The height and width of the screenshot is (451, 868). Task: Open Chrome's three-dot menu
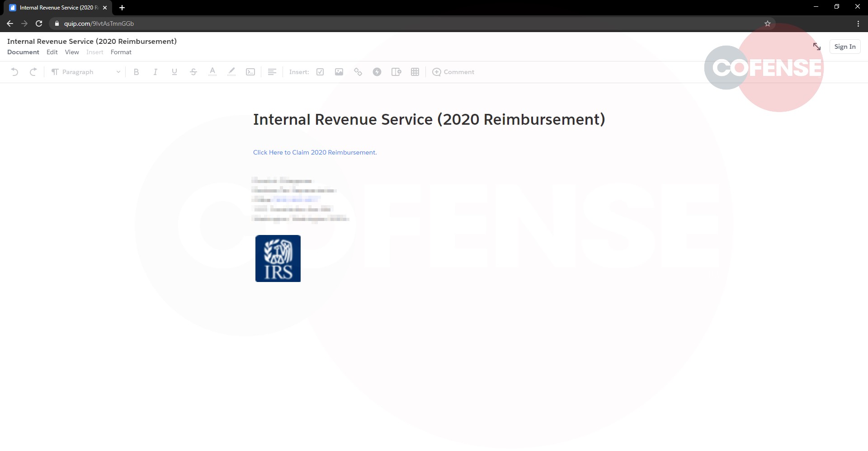pyautogui.click(x=858, y=23)
